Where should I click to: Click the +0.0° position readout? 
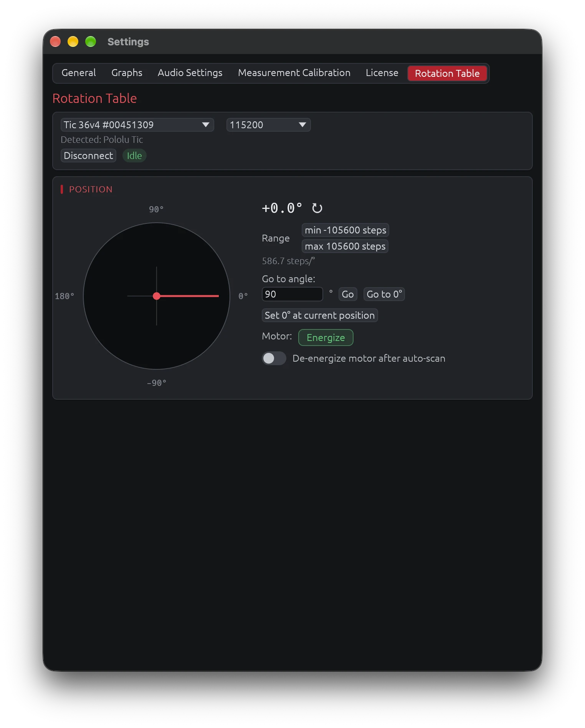click(x=282, y=208)
